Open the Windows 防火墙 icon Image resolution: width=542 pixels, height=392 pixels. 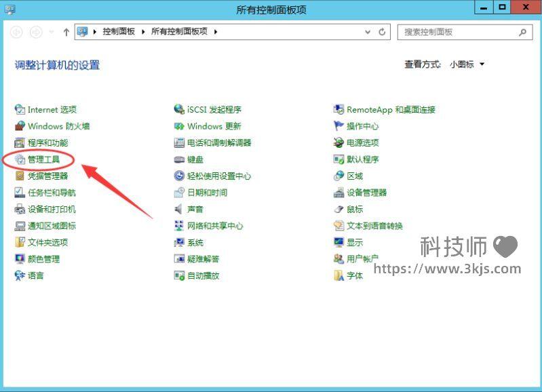click(20, 126)
